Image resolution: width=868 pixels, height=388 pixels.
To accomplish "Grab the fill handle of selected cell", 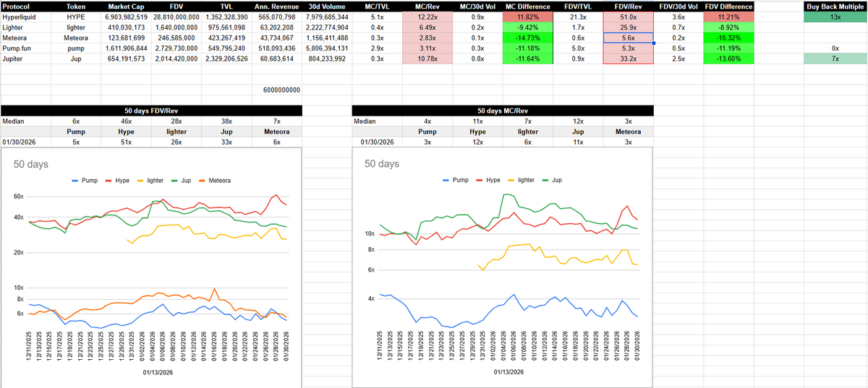I will pyautogui.click(x=653, y=43).
